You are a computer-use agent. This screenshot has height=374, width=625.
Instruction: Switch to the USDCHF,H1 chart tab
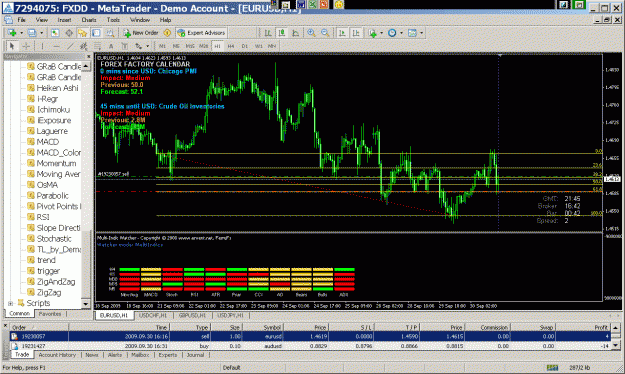tap(152, 315)
